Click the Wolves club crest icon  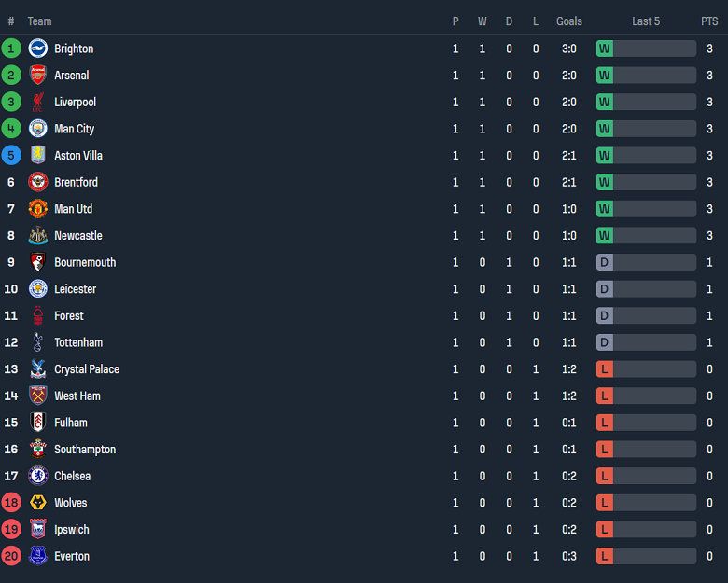coord(38,503)
